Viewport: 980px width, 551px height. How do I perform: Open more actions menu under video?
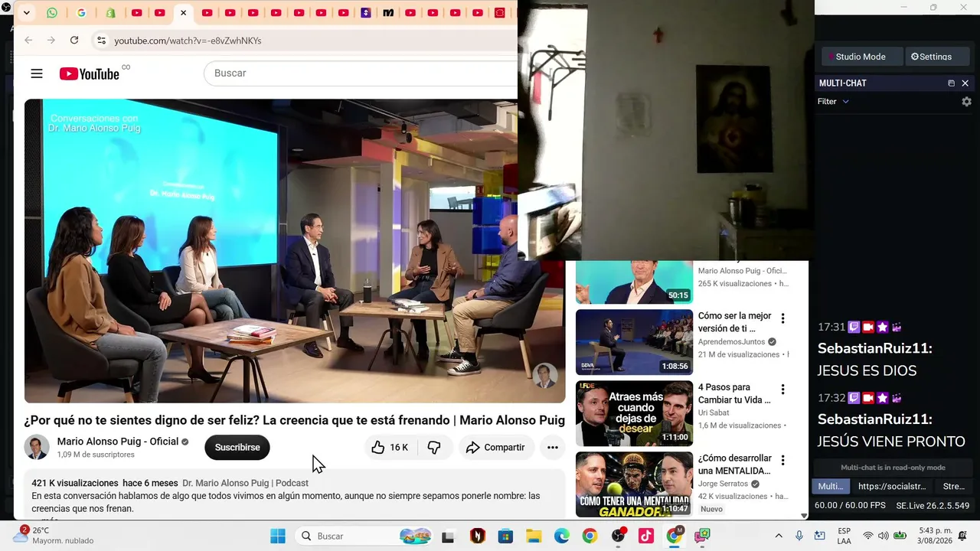click(553, 448)
